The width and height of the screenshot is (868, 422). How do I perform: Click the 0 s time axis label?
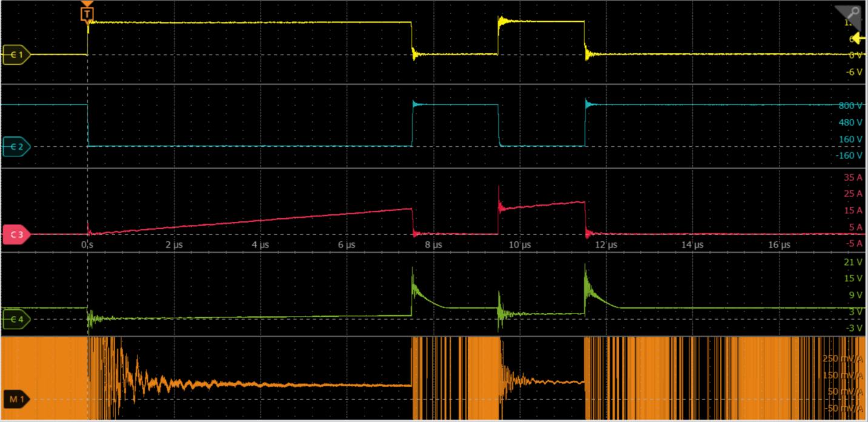(x=87, y=245)
